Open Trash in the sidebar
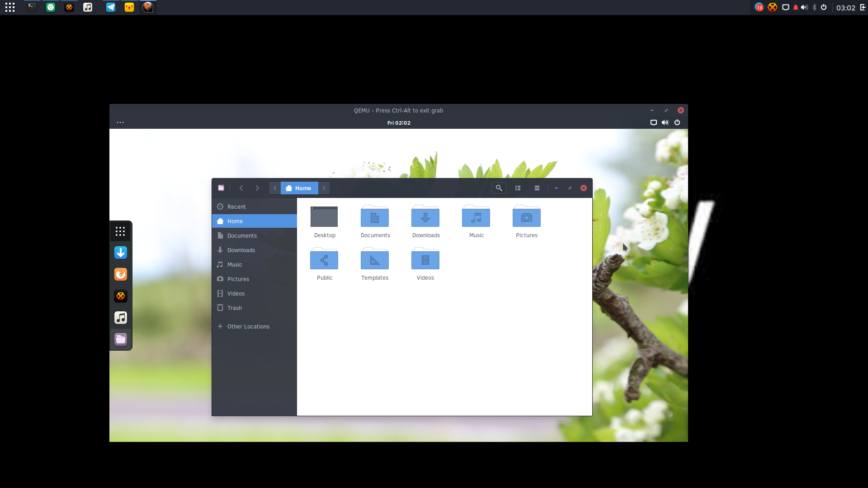This screenshot has height=488, width=868. (x=255, y=308)
